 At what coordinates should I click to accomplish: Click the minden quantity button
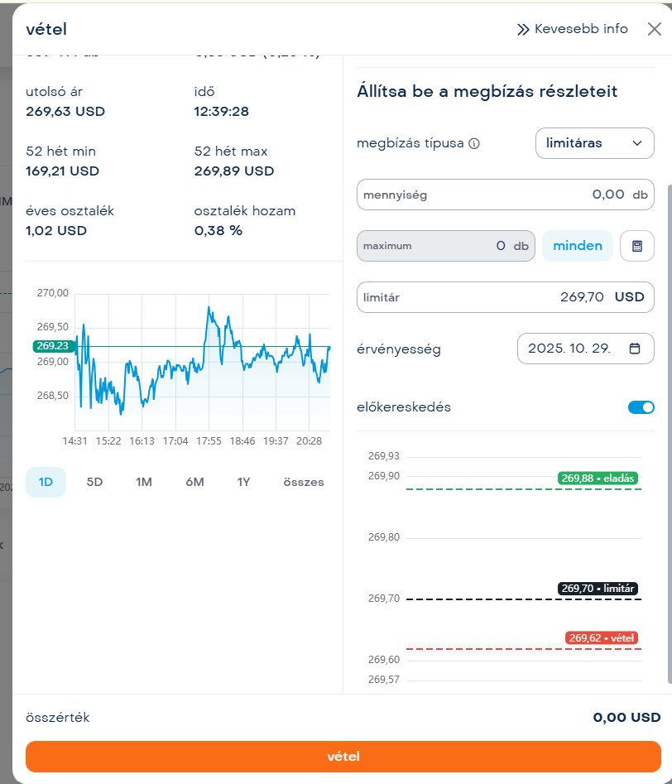[578, 246]
